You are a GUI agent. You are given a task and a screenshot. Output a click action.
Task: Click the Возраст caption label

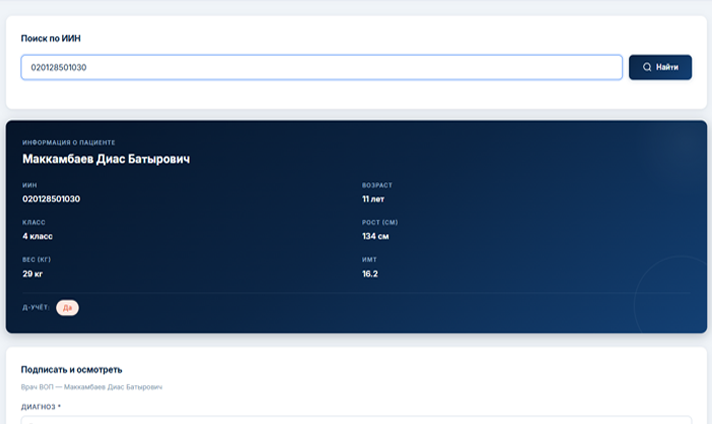377,185
